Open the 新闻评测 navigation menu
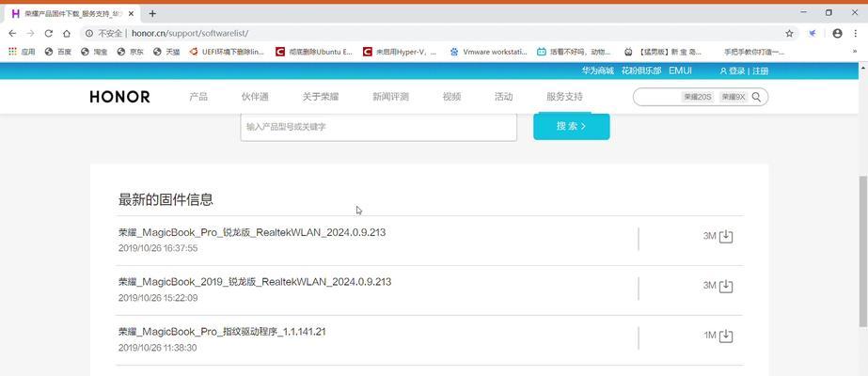 [390, 97]
